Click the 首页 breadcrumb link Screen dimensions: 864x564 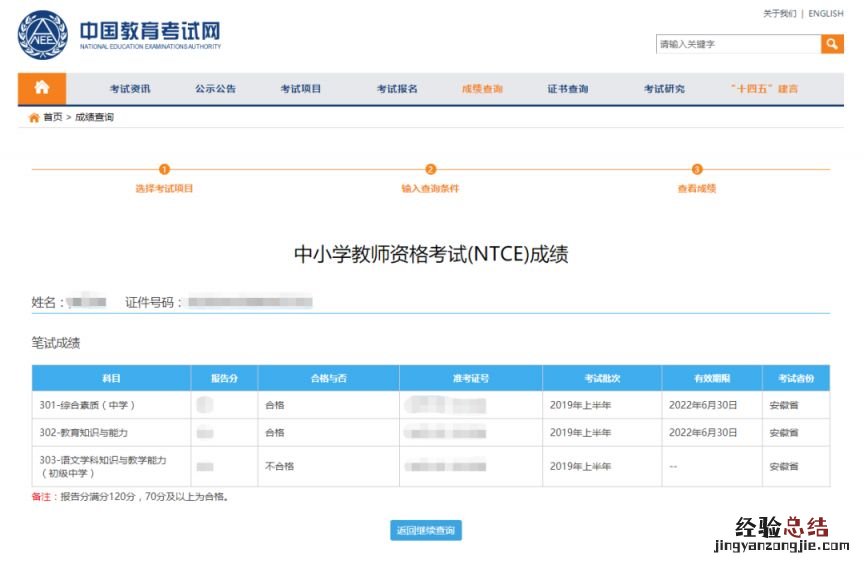coord(52,118)
